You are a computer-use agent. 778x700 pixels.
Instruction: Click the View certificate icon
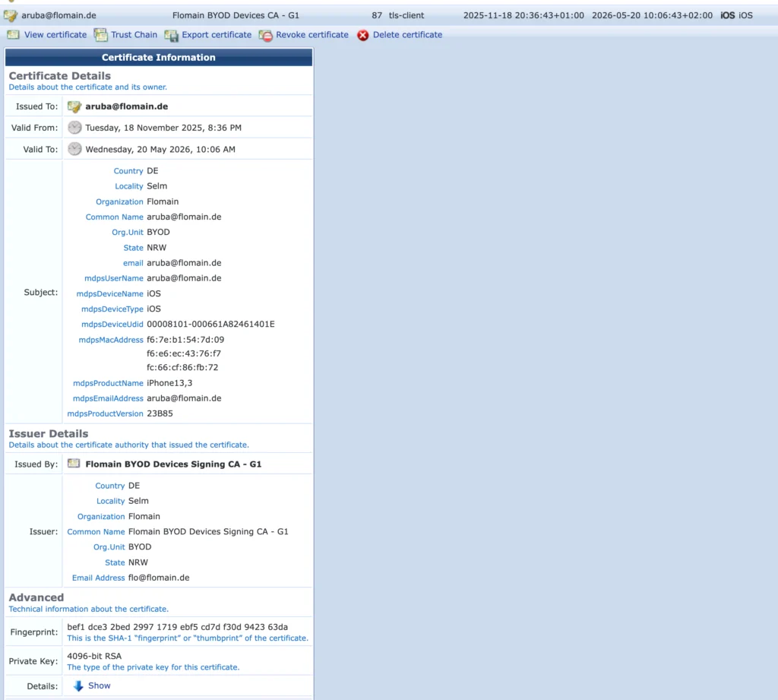[13, 35]
